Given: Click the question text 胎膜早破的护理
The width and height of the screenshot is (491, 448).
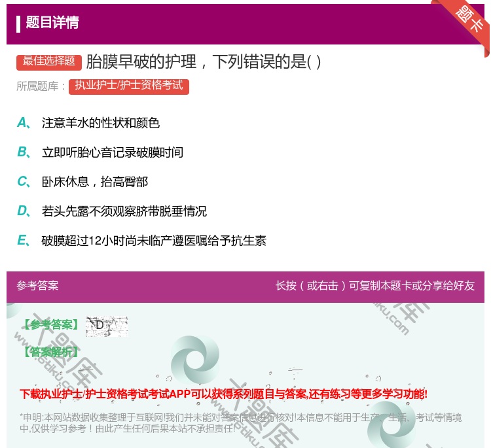Looking at the screenshot, I should 204,61.
